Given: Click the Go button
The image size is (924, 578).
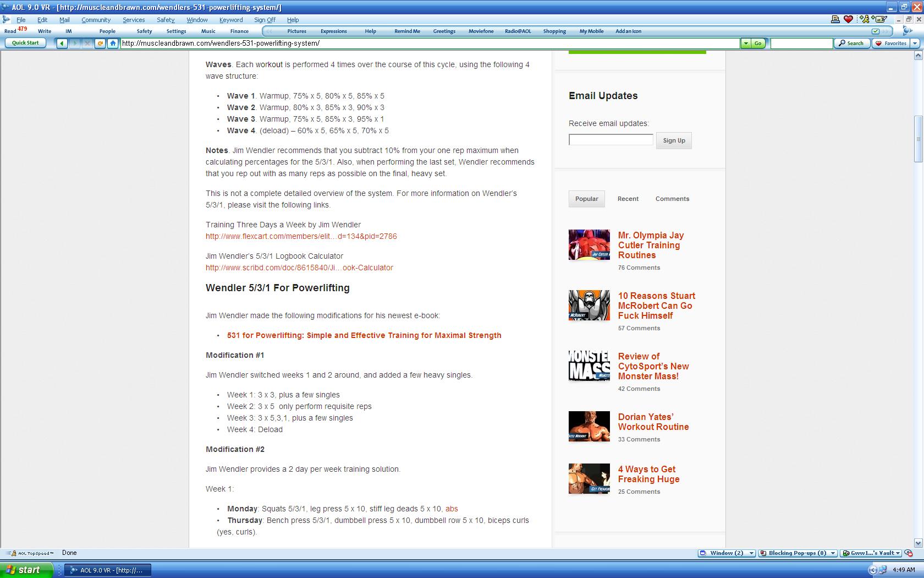Looking at the screenshot, I should [x=758, y=43].
